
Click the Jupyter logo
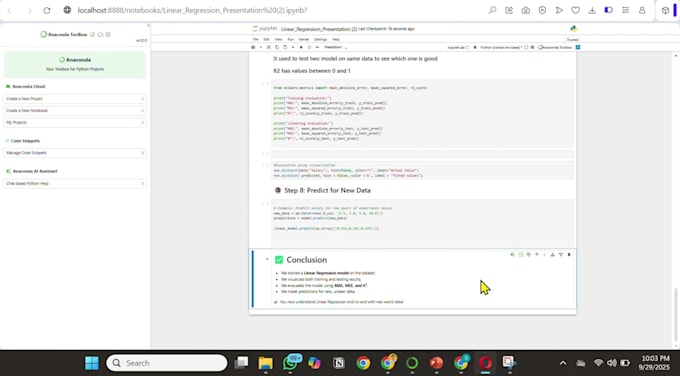(265, 29)
